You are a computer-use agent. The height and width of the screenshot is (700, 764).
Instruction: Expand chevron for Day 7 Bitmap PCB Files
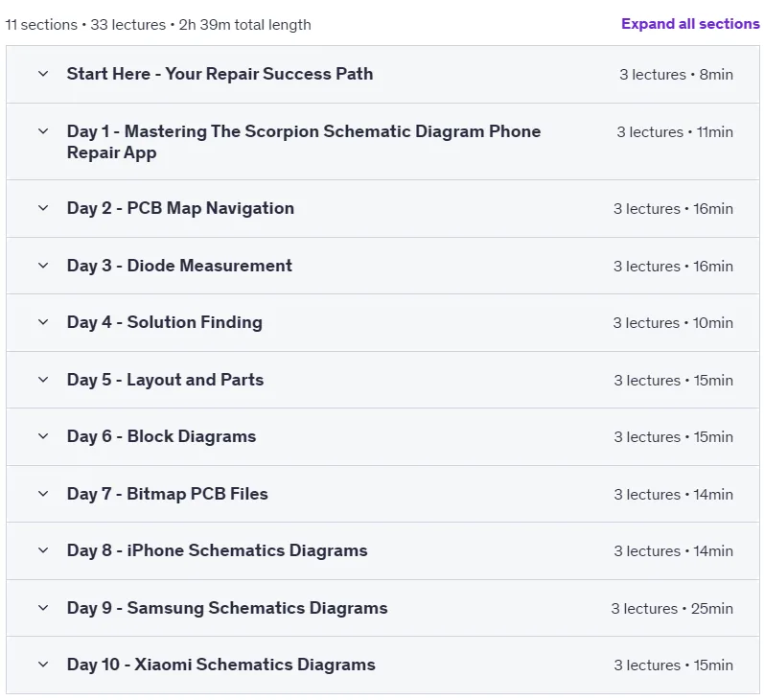pos(43,494)
